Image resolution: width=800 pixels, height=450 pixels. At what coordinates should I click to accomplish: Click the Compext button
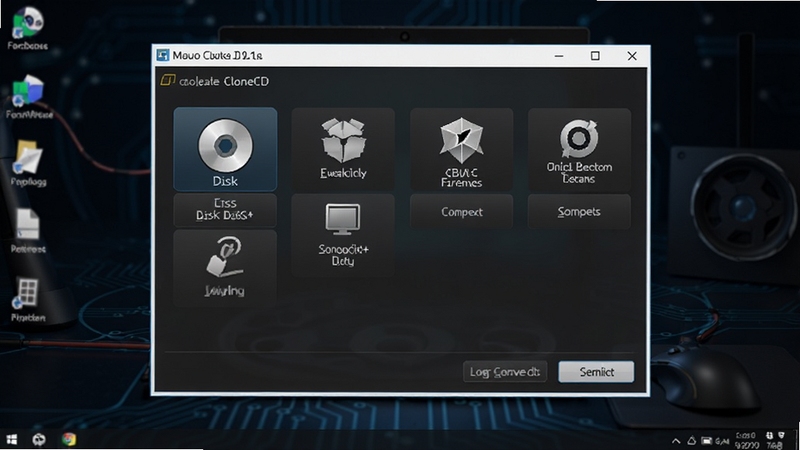tap(461, 211)
